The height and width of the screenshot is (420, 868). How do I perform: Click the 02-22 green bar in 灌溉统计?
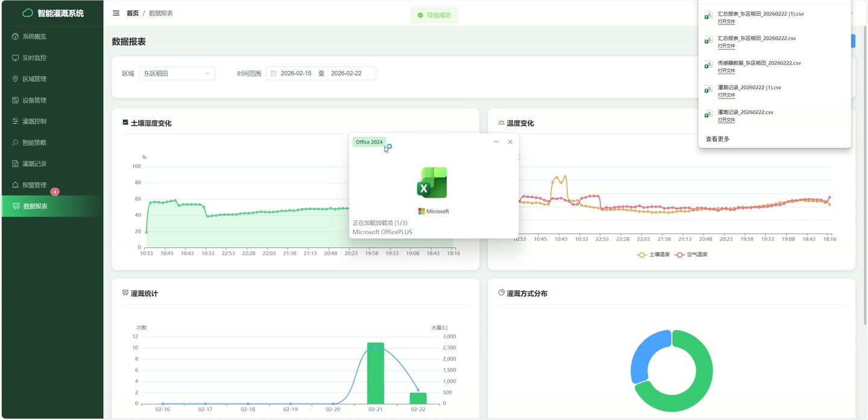[x=418, y=398]
